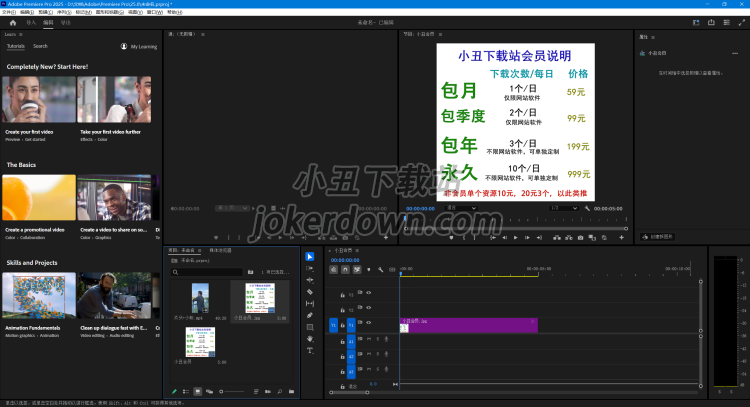The image size is (750, 407).
Task: Adjust the Project panel thumbnail size slider
Action: 232,391
